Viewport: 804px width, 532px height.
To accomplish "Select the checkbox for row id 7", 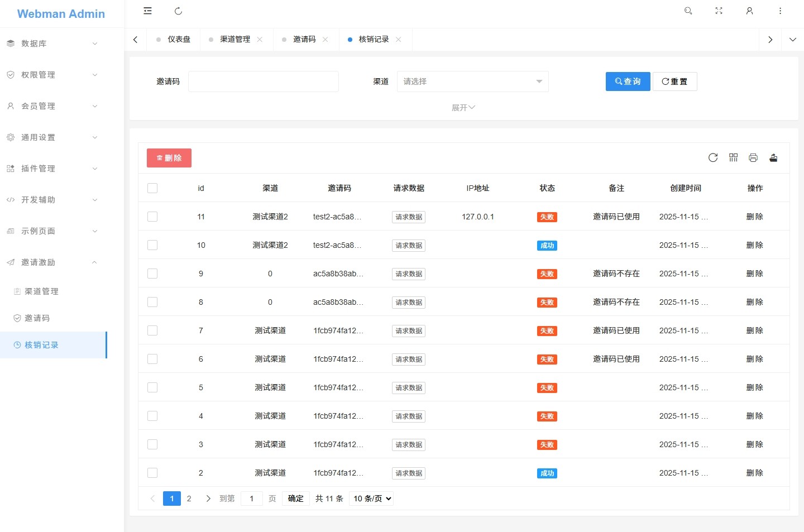I will pos(152,330).
